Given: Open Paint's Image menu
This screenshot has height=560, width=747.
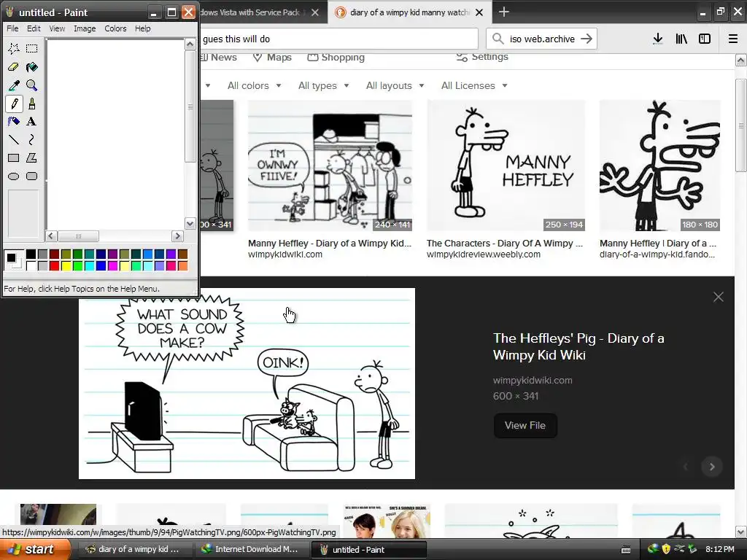Looking at the screenshot, I should [85, 28].
